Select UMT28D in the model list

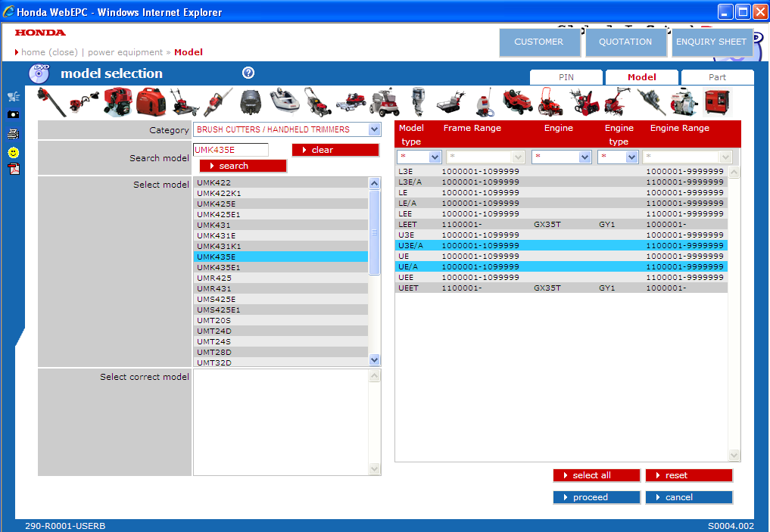[x=281, y=352]
